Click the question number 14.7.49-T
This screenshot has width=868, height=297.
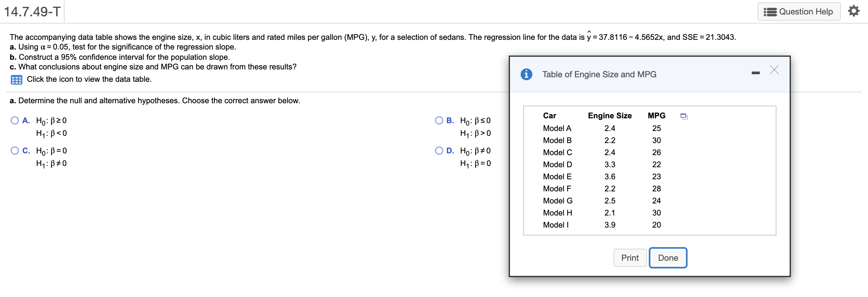32,12
